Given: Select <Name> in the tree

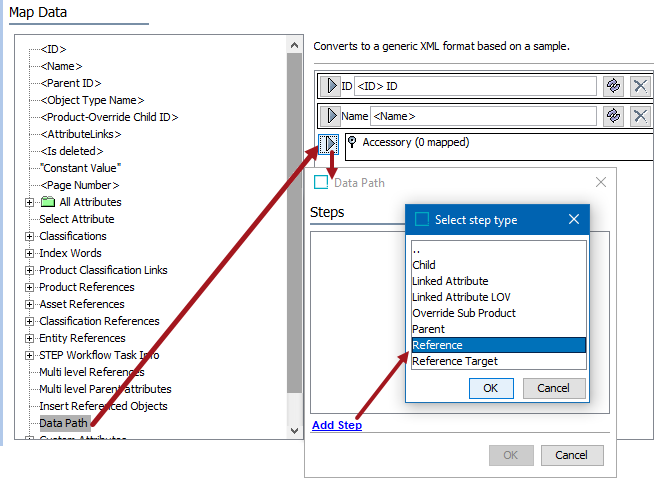Looking at the screenshot, I should [62, 66].
